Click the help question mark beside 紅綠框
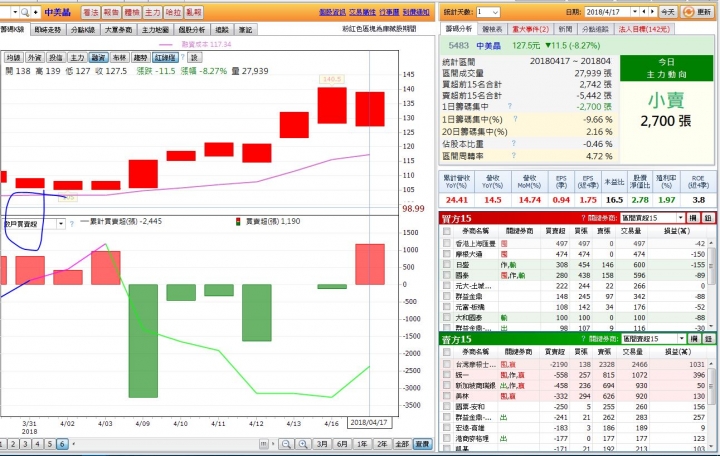This screenshot has height=456, width=720. (x=183, y=57)
